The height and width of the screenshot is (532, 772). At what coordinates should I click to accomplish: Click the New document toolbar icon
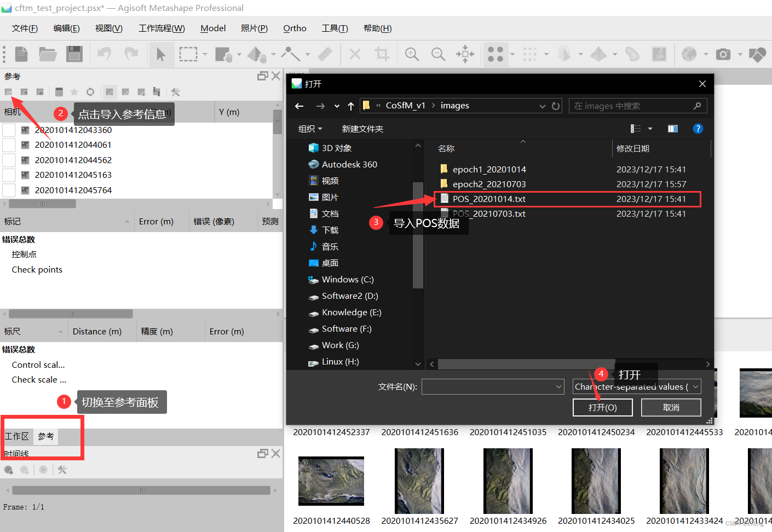coord(21,54)
